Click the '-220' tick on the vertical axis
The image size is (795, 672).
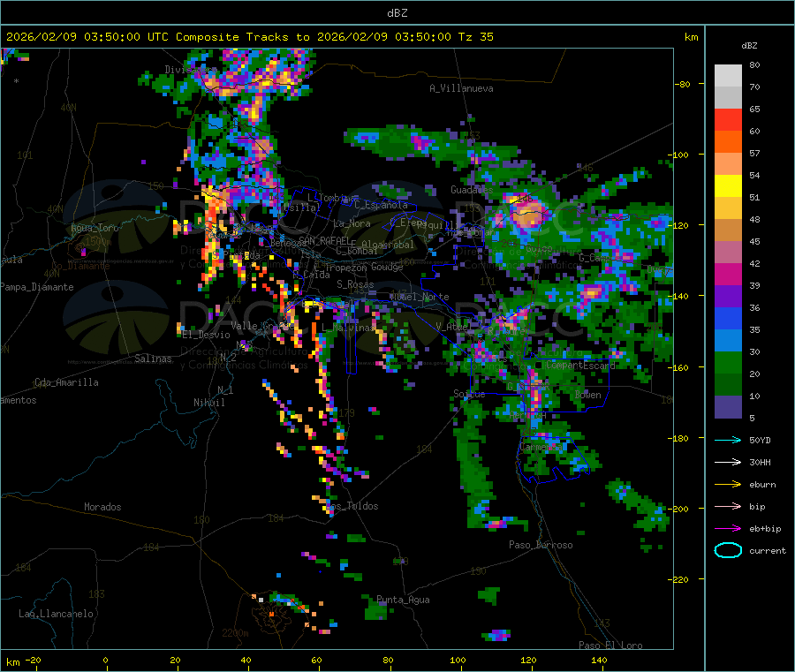[x=680, y=579]
